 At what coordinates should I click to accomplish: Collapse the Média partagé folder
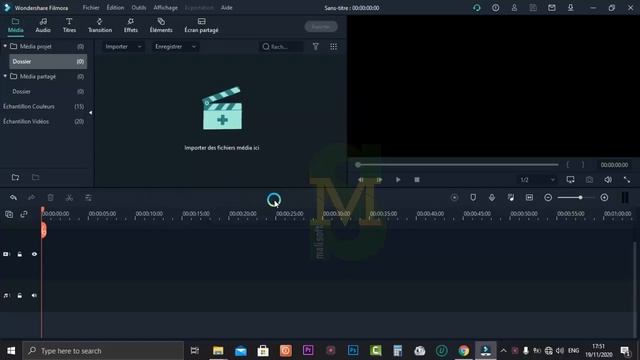[x=5, y=76]
